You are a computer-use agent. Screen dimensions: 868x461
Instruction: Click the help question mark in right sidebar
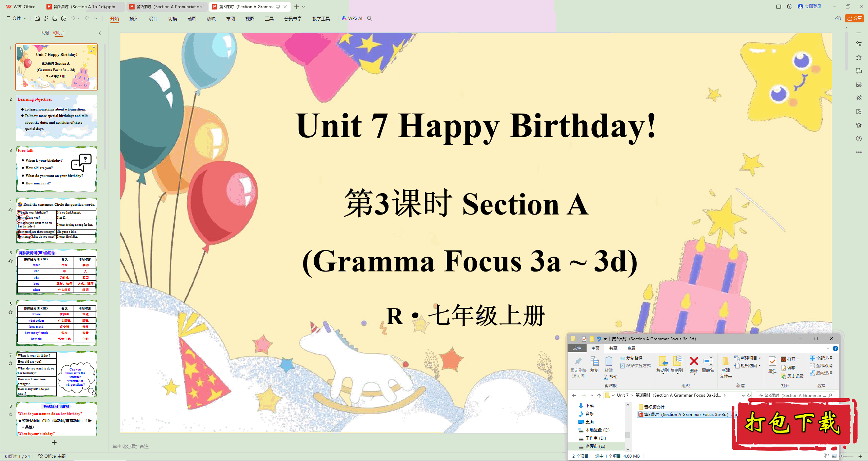(x=859, y=139)
